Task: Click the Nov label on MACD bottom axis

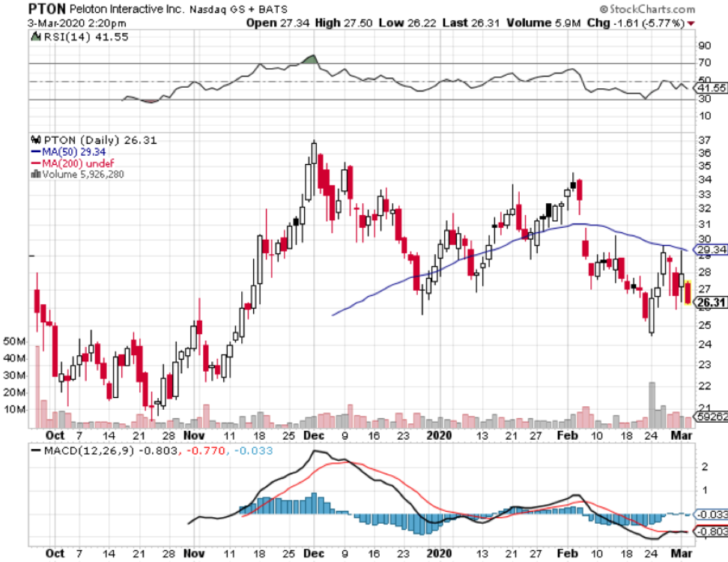Action: (194, 554)
